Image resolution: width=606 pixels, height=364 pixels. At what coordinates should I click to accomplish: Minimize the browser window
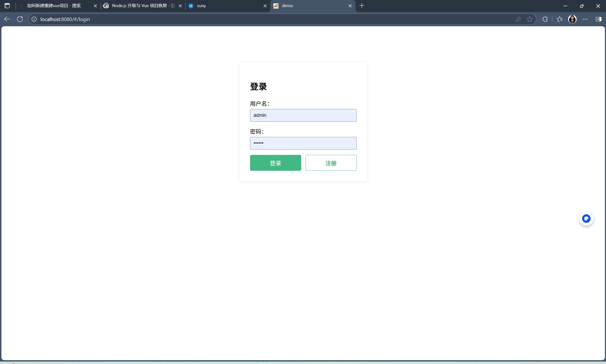[565, 6]
